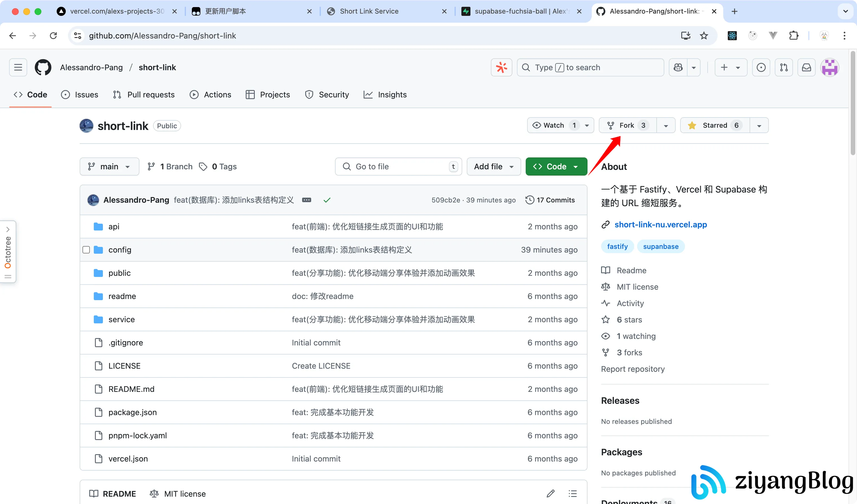Screen dimensions: 857x504
Task: Open the user avatar menu
Action: coord(830,67)
